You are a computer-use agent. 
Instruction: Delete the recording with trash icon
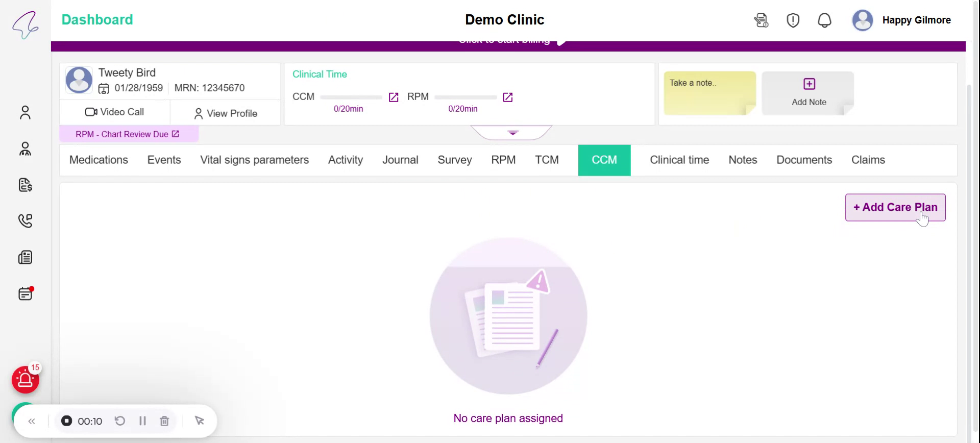[x=164, y=421]
